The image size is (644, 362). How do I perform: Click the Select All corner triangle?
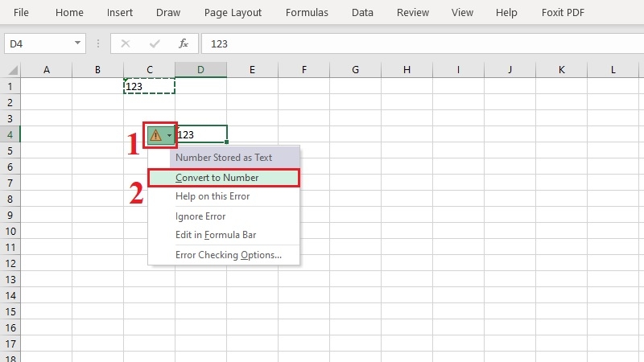(13, 70)
